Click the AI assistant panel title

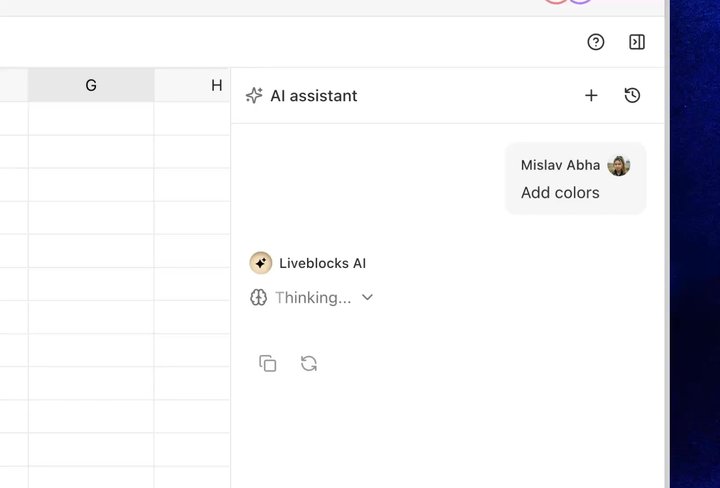[x=314, y=95]
